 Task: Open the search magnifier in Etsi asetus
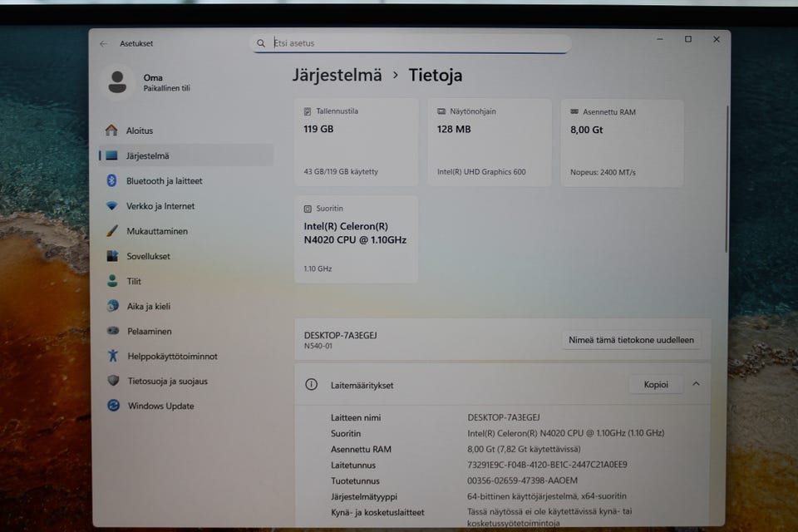(x=261, y=43)
